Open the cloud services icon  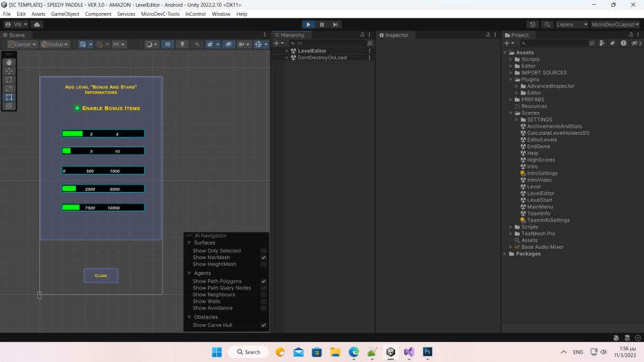coord(37,24)
